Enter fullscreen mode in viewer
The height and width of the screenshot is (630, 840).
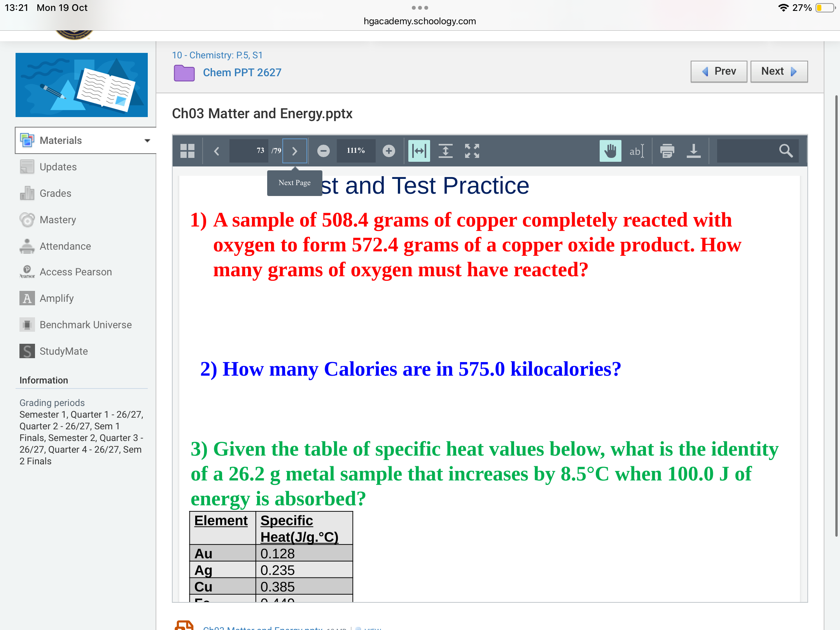[x=472, y=151]
